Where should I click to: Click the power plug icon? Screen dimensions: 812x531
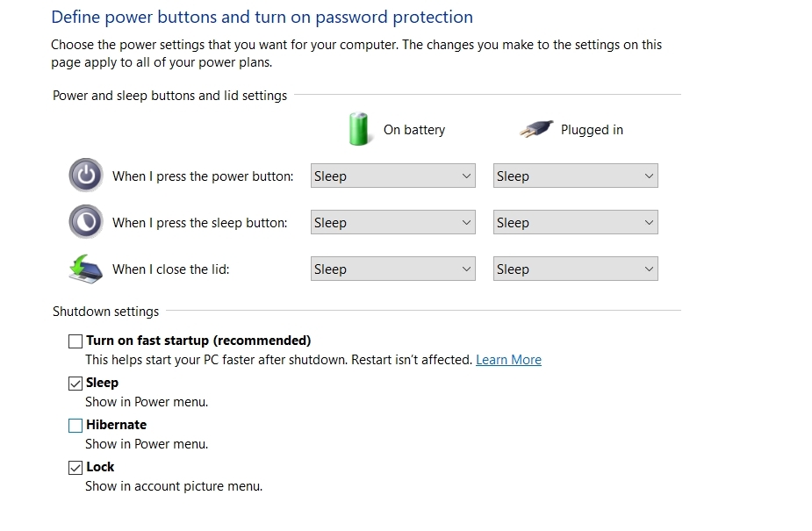tap(535, 129)
